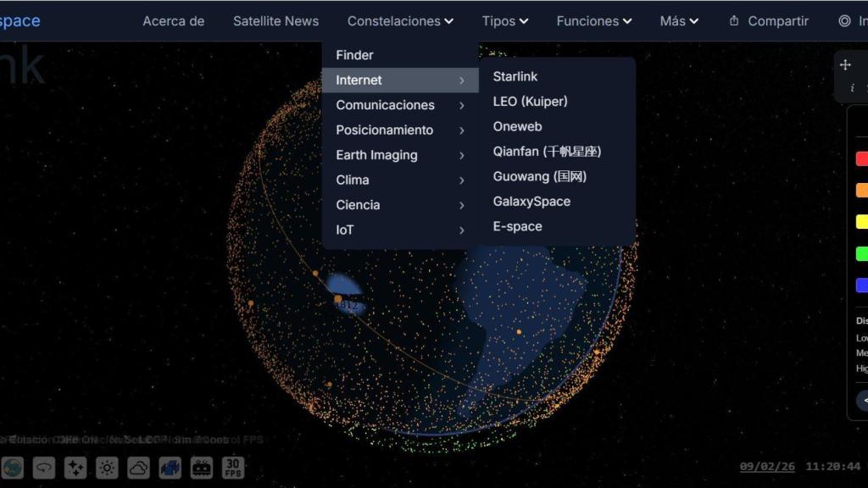
Task: Open the Finder entry in Constelaciones
Action: (354, 54)
